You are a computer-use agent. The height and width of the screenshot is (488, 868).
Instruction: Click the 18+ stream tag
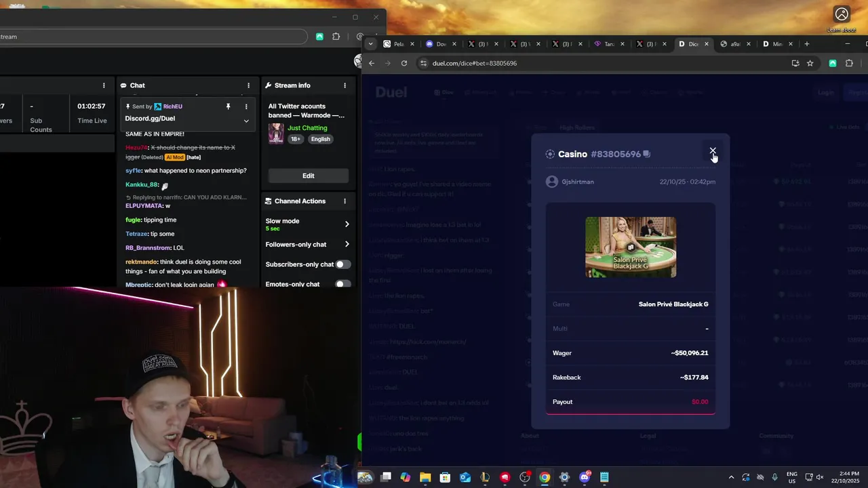click(296, 139)
